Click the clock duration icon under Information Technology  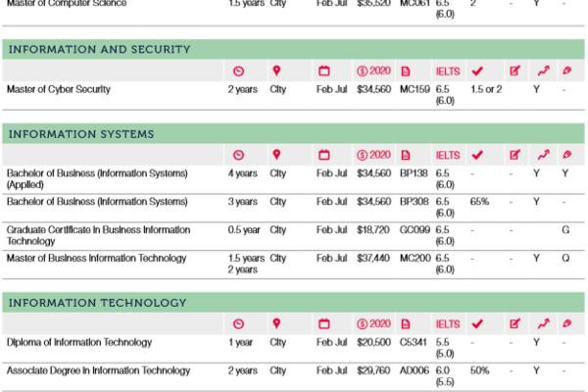tap(238, 323)
